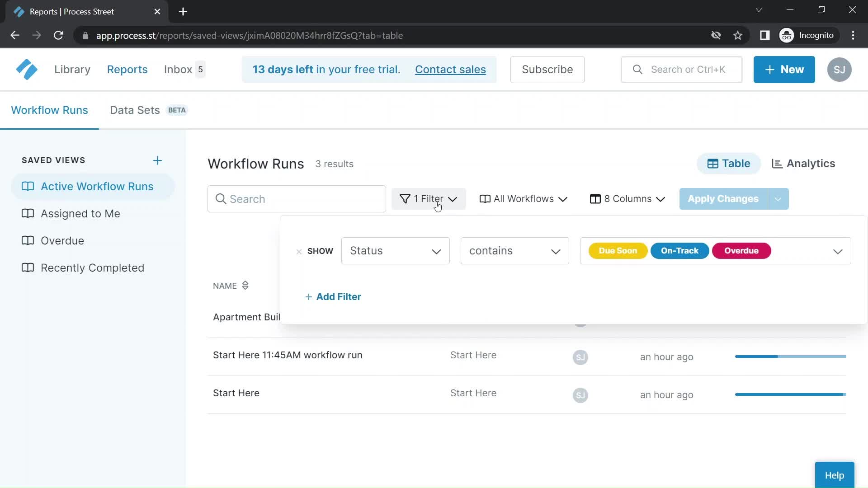Image resolution: width=868 pixels, height=488 pixels.
Task: Open a new browser tab with the plus icon
Action: tap(183, 12)
